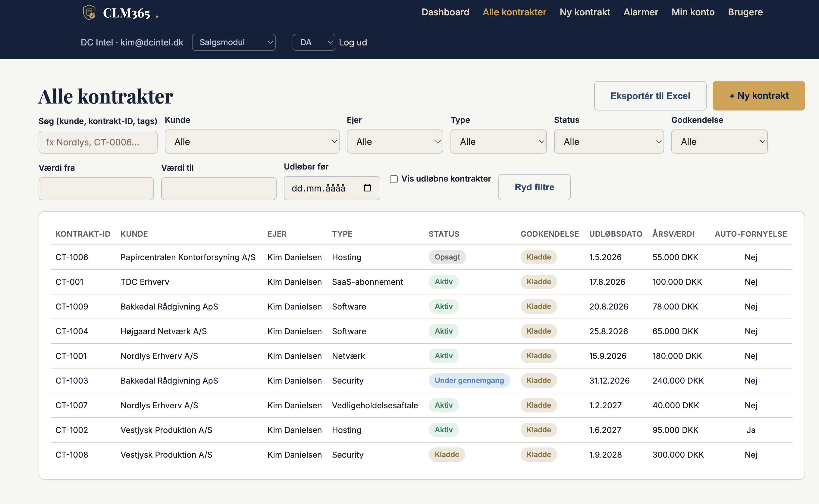This screenshot has height=504, width=819.
Task: Click the Ja auto-fornyelse cell for CT-1002
Action: tap(751, 430)
